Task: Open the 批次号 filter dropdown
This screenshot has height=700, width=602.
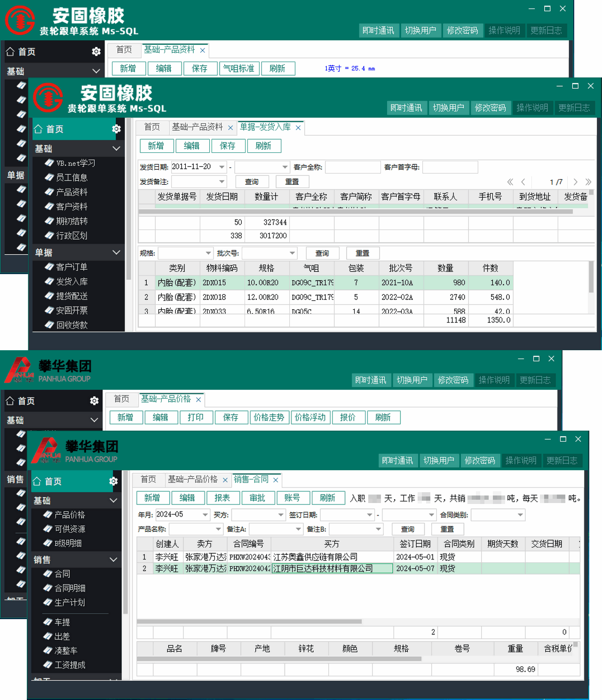Action: click(292, 253)
